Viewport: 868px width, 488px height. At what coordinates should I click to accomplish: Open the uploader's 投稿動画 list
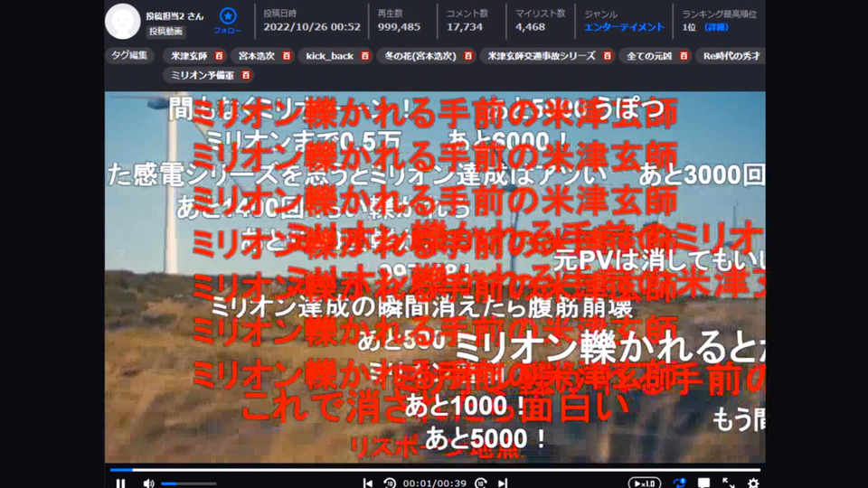(x=165, y=32)
